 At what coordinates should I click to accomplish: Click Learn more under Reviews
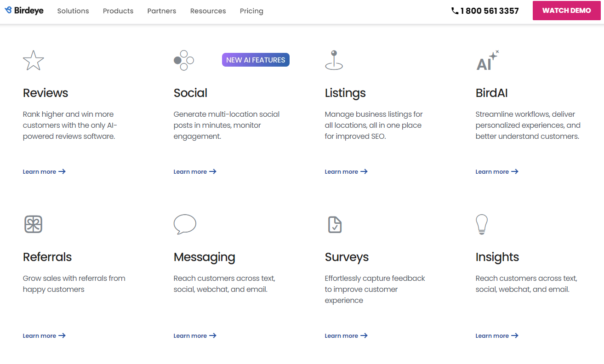click(44, 171)
